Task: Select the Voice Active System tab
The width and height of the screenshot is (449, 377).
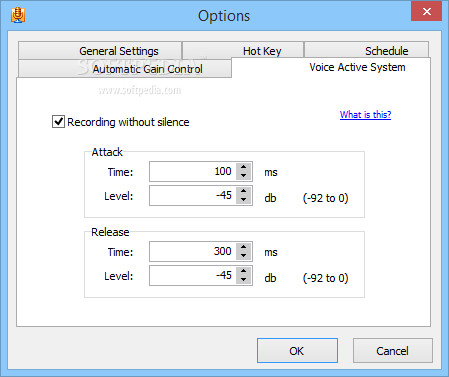Action: [x=331, y=68]
